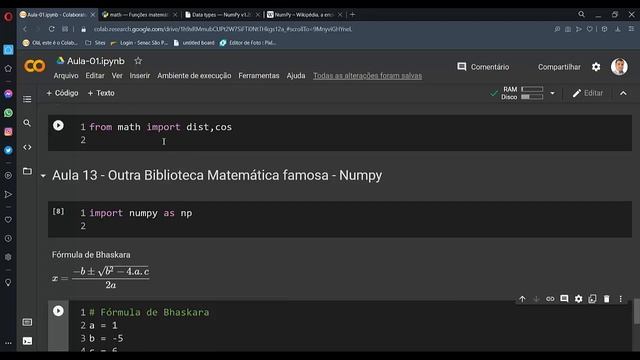Open the 'Olá, este é o Colab' bookmark

point(50,42)
